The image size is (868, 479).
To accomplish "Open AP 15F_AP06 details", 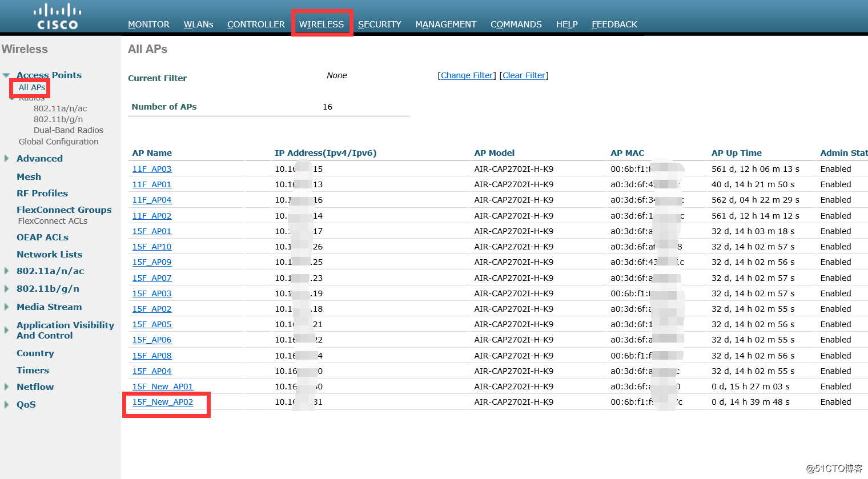I will tap(152, 340).
